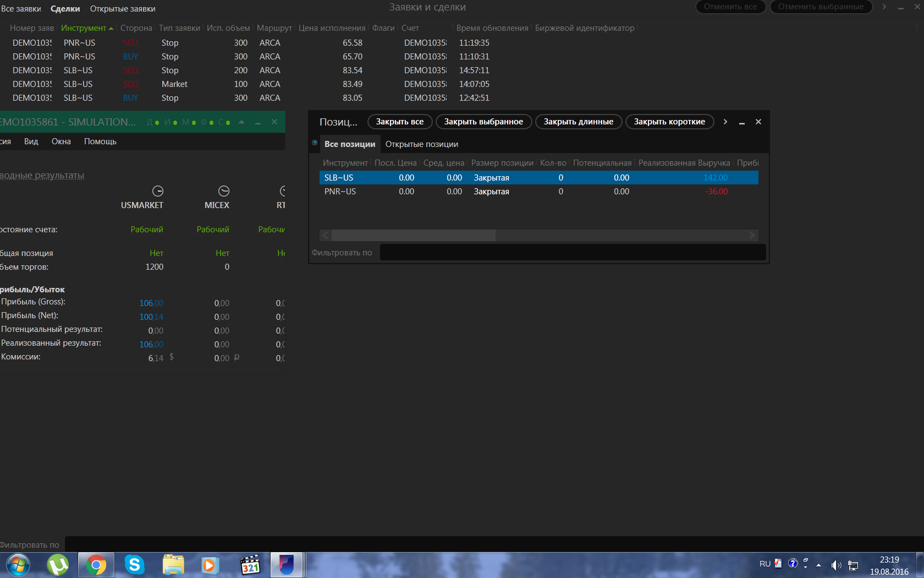Click 'Отменить все' button
Viewport: 924px width, 578px height.
pos(730,7)
